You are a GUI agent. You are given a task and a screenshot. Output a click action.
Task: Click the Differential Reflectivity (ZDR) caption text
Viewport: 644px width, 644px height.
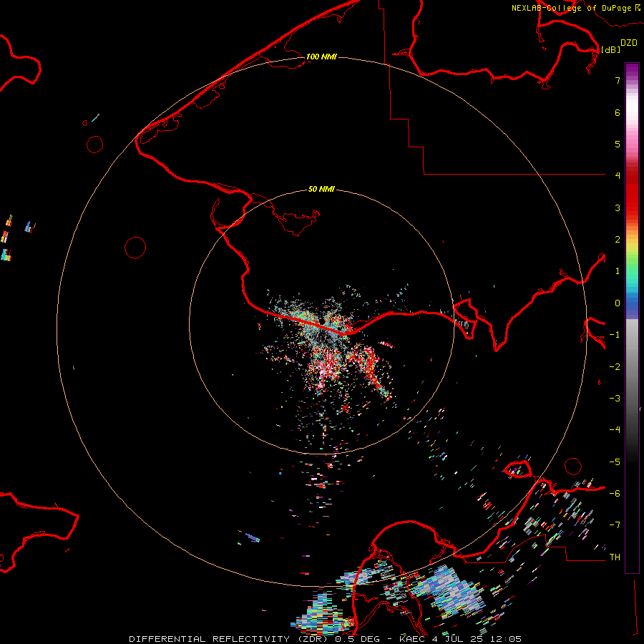pyautogui.click(x=228, y=639)
